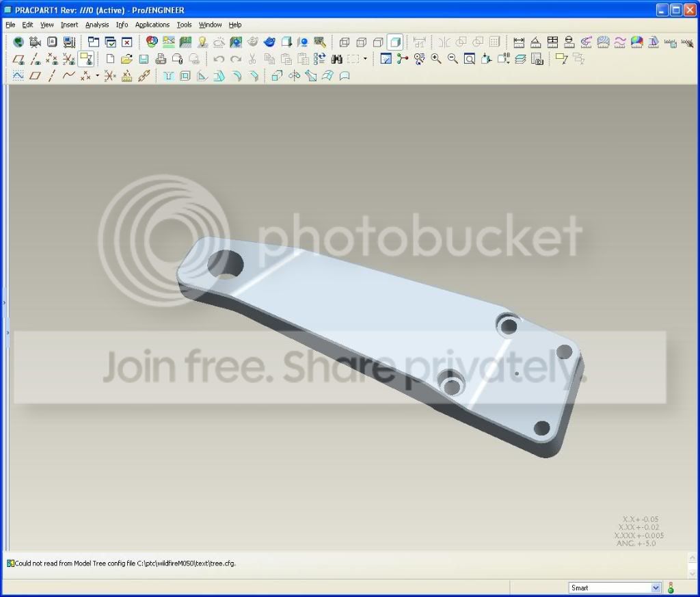The width and height of the screenshot is (700, 597).
Task: Click the Print icon
Action: tap(160, 59)
